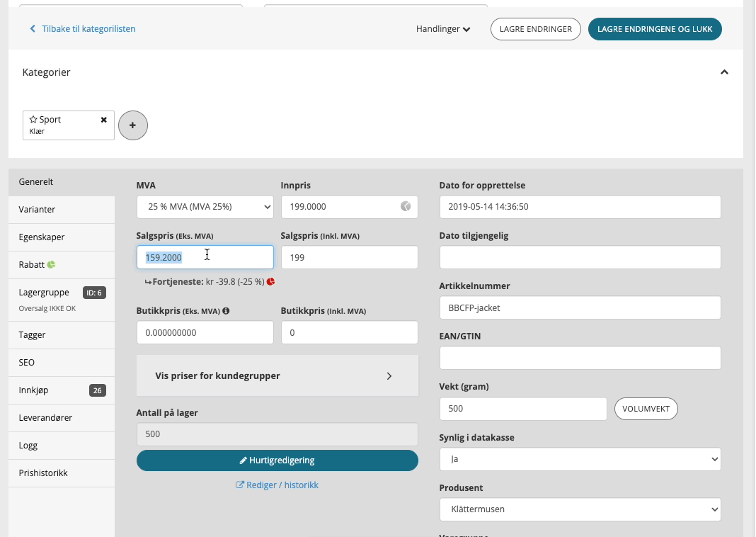Click the red pie icon beside Fortjeneste
The width and height of the screenshot is (756, 537).
click(271, 282)
